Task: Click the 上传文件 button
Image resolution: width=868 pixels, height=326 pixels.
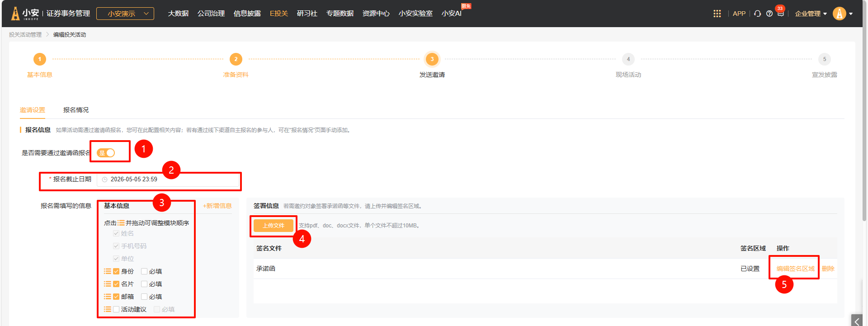Action: click(x=274, y=226)
